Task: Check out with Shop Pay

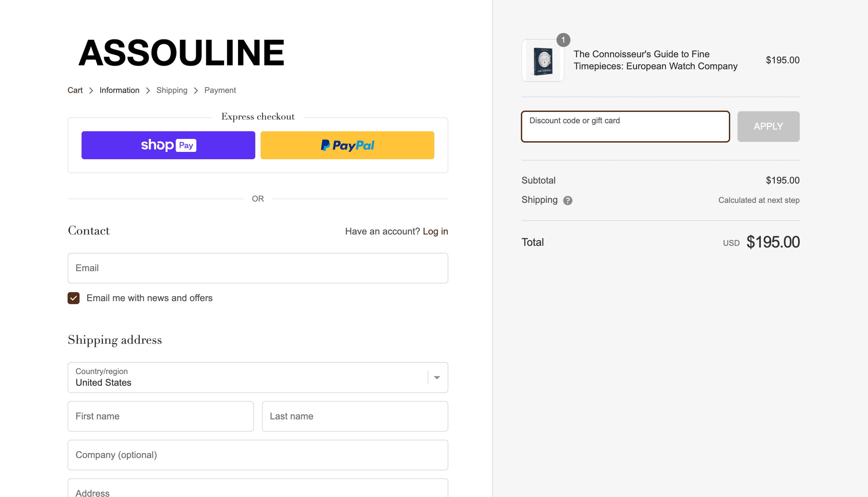Action: [x=168, y=145]
